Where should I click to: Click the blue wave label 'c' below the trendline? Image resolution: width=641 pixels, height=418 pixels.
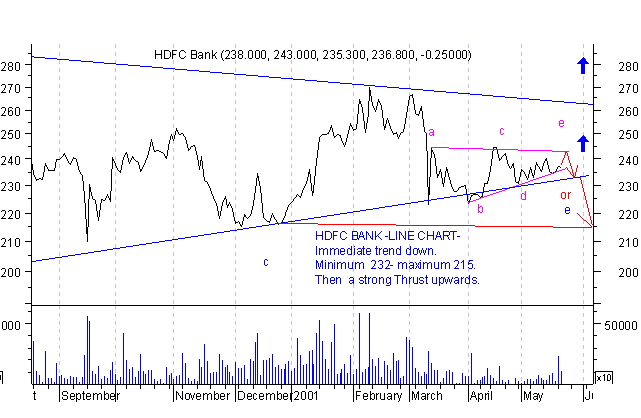click(266, 262)
